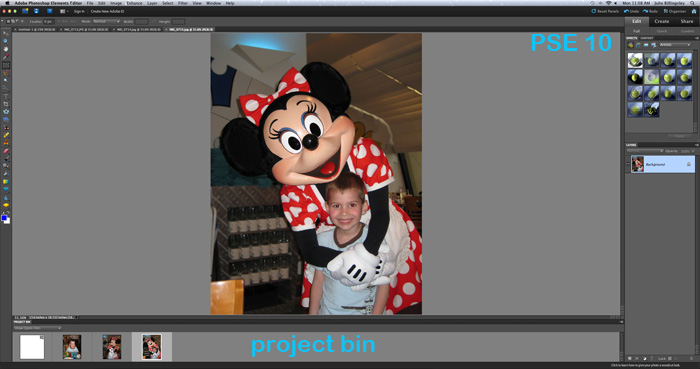700x369 pixels.
Task: Click the blue foreground color swatch
Action: click(4, 218)
